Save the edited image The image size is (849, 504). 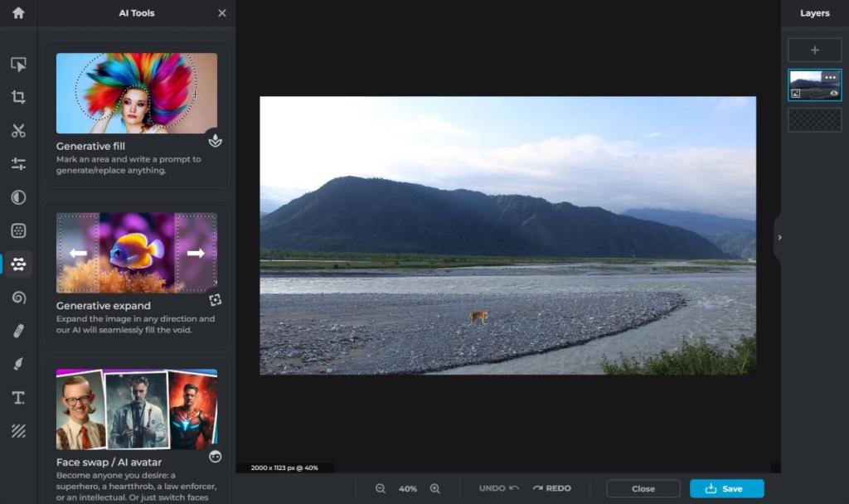[726, 488]
